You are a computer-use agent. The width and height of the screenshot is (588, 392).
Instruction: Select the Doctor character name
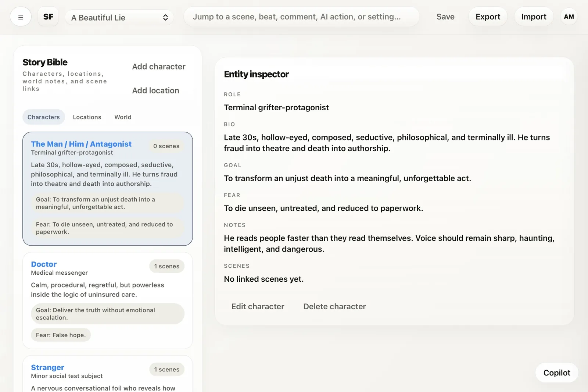point(44,264)
